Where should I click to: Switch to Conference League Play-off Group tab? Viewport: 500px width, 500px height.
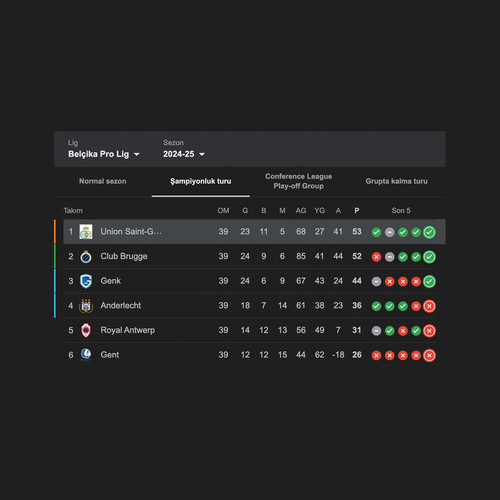pos(299,181)
